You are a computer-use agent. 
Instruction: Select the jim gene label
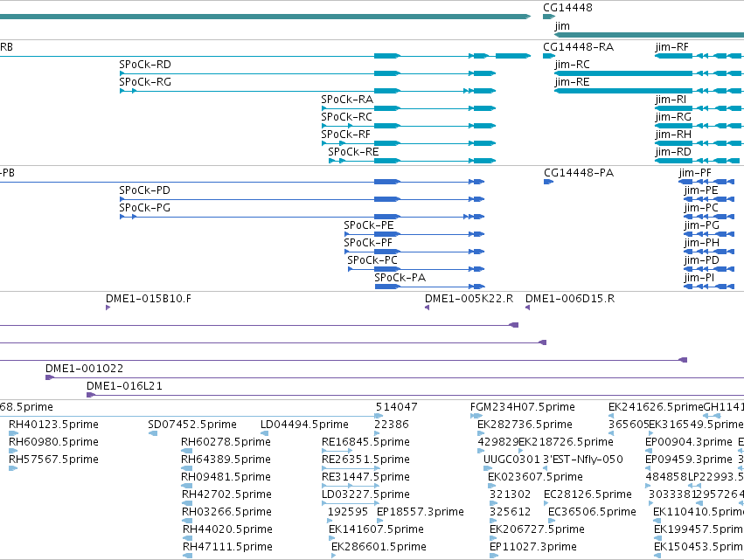point(562,25)
